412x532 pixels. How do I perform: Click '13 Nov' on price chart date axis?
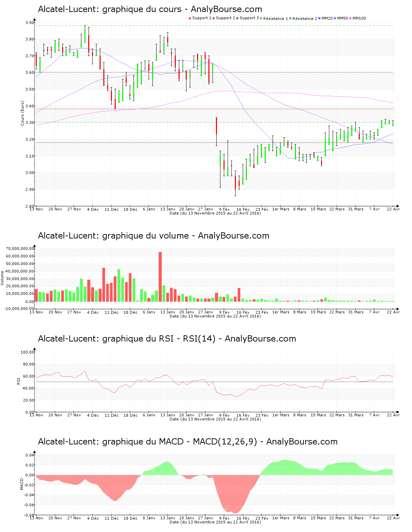pos(36,209)
